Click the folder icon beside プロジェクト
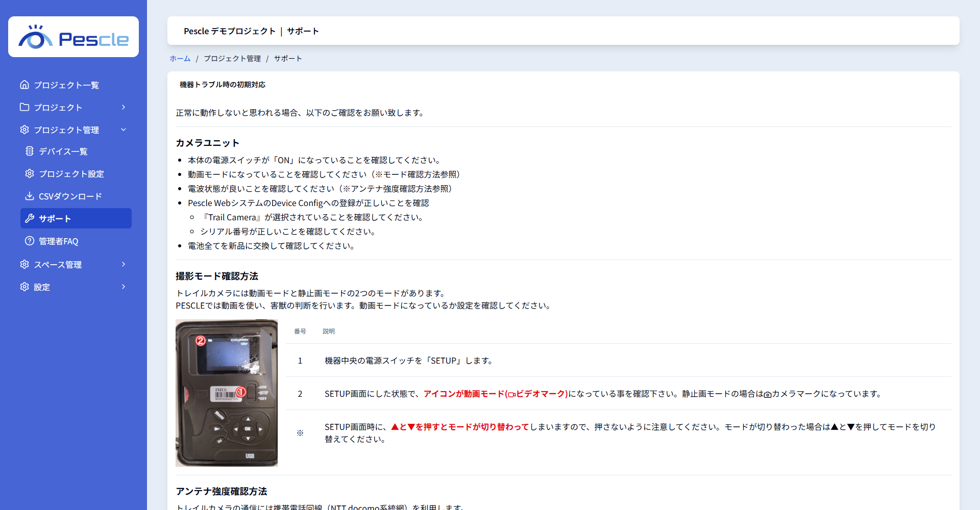 (x=24, y=107)
